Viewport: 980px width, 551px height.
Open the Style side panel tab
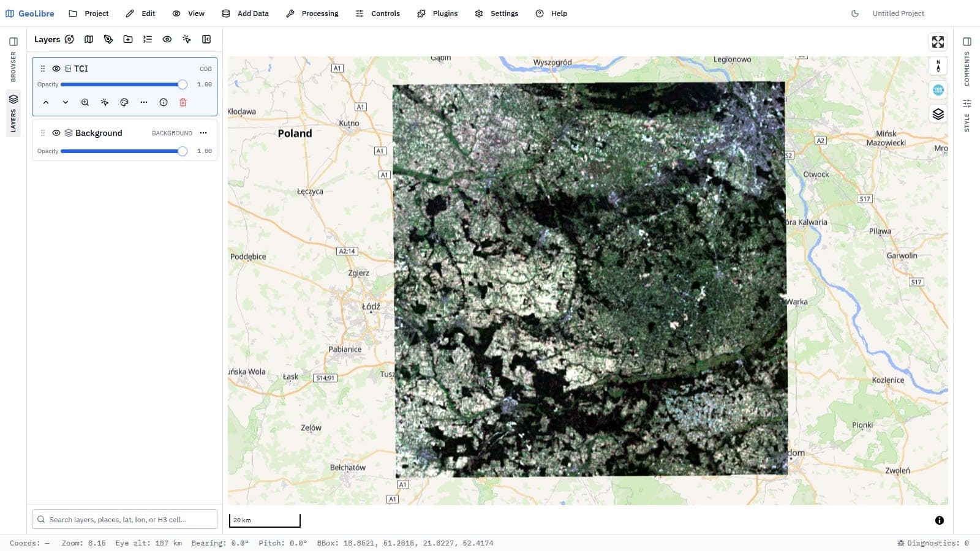(967, 115)
